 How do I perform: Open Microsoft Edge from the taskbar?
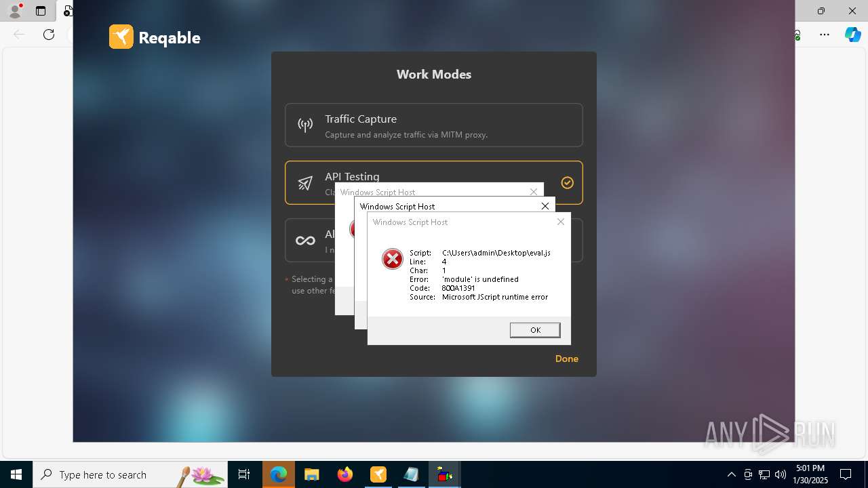coord(279,474)
